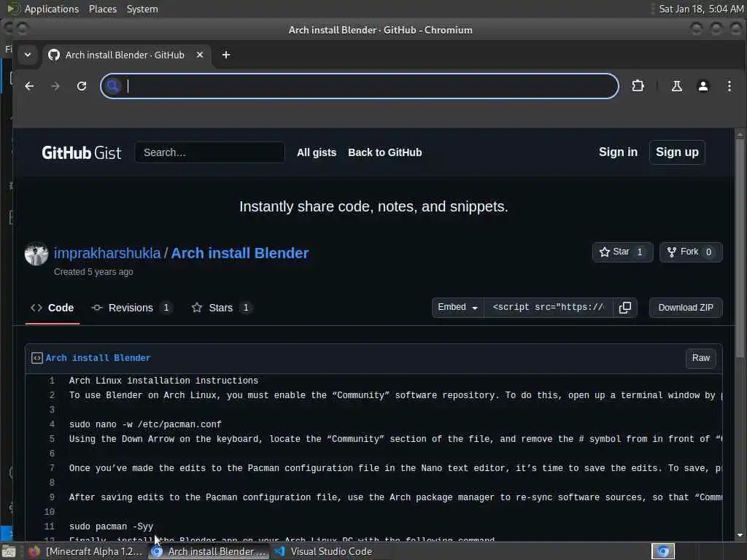Follow the Back to GitHub link

[385, 152]
